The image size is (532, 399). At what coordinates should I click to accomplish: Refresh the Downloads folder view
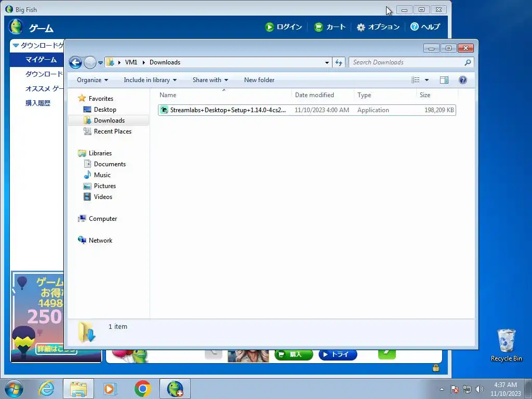[x=339, y=62]
